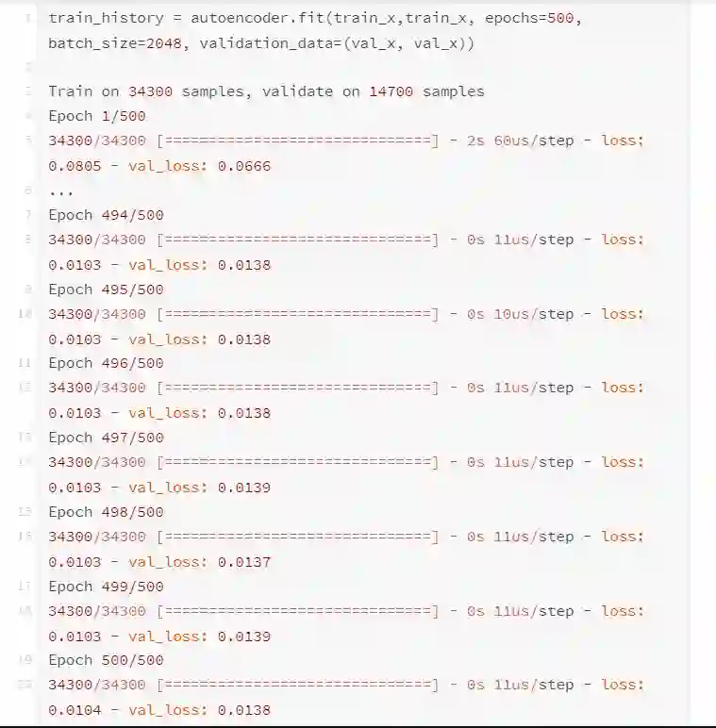Screen dimensions: 716x728
Task: Click the val_loss value 0.0666
Action: (x=244, y=166)
